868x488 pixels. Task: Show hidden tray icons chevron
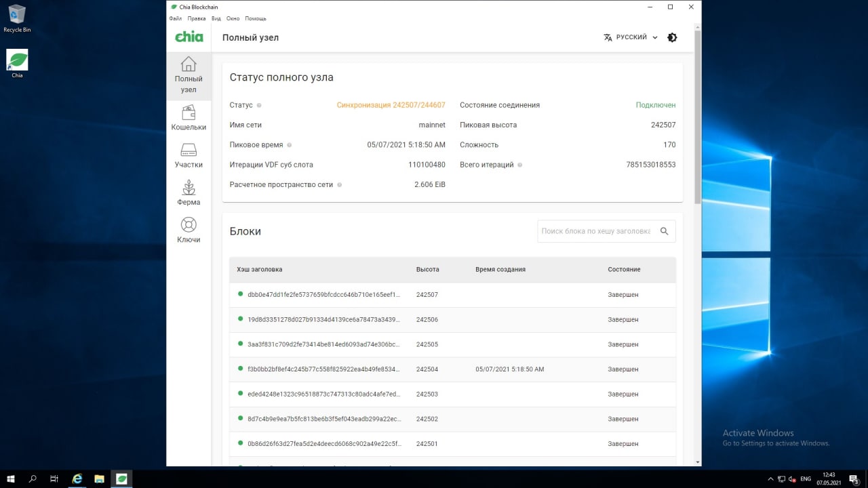pyautogui.click(x=770, y=479)
